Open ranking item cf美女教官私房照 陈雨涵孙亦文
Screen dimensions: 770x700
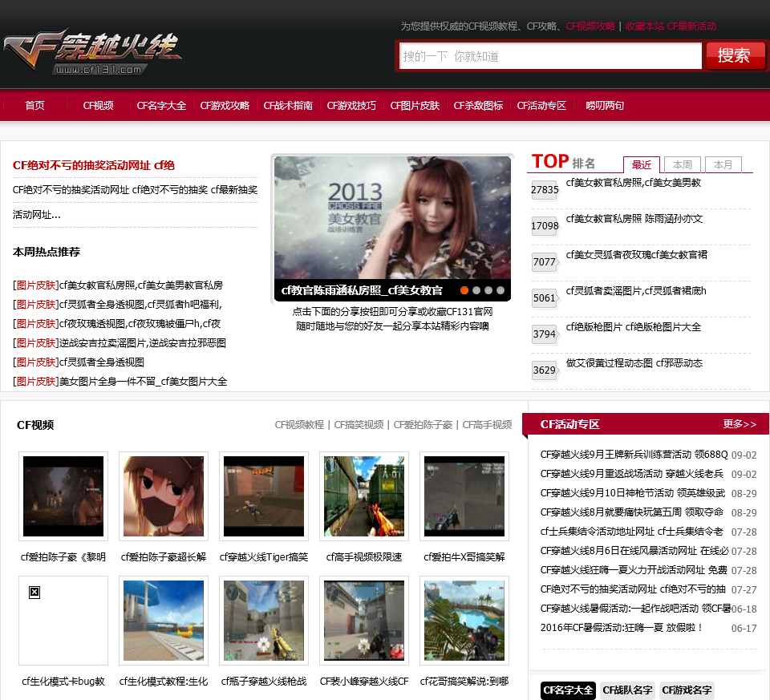pyautogui.click(x=634, y=218)
